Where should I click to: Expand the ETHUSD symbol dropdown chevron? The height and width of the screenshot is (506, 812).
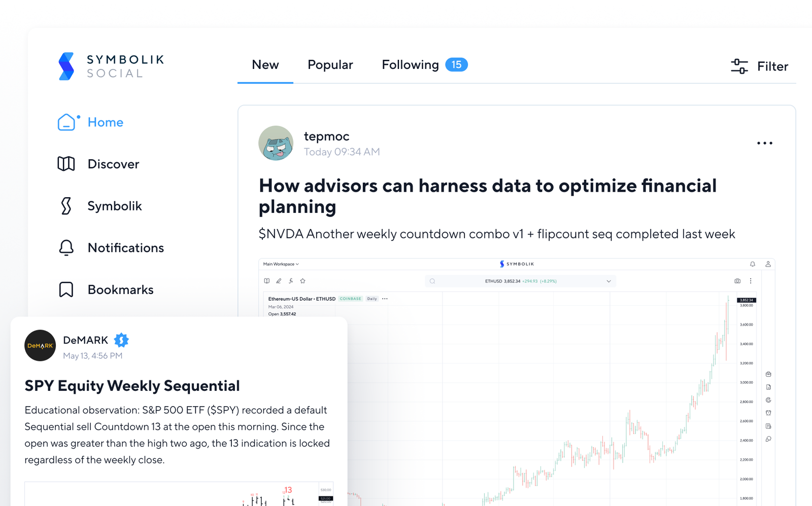coord(608,281)
